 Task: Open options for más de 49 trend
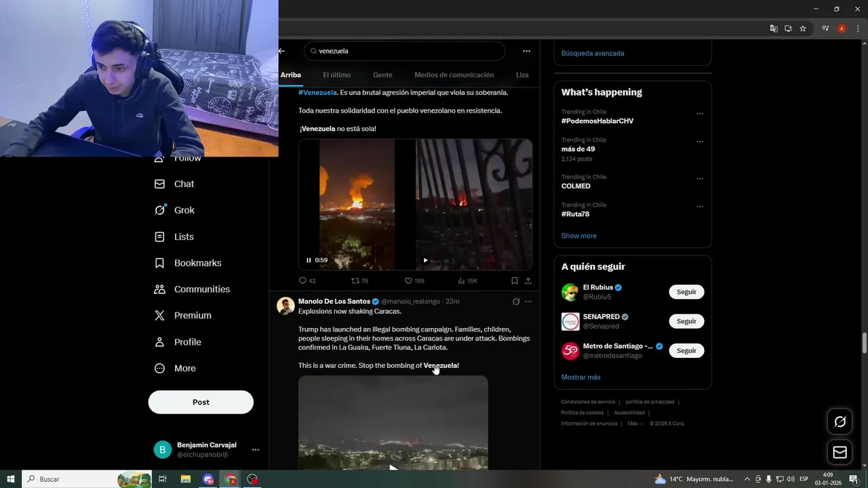pos(700,142)
